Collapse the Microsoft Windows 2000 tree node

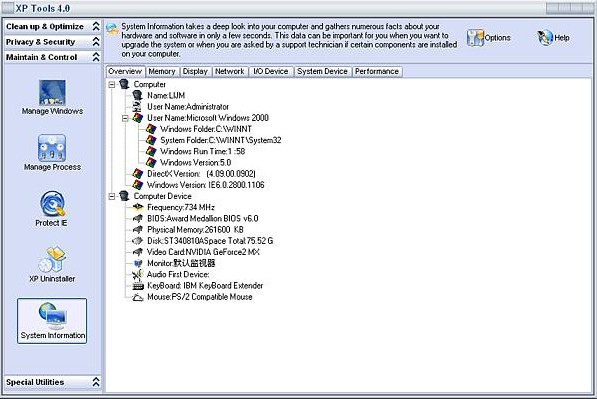pyautogui.click(x=125, y=118)
